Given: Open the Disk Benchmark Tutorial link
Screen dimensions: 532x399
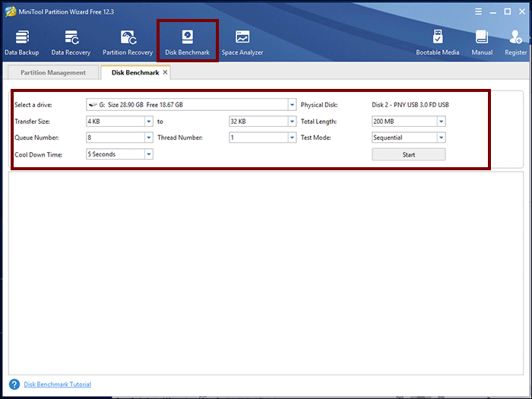Looking at the screenshot, I should (57, 384).
